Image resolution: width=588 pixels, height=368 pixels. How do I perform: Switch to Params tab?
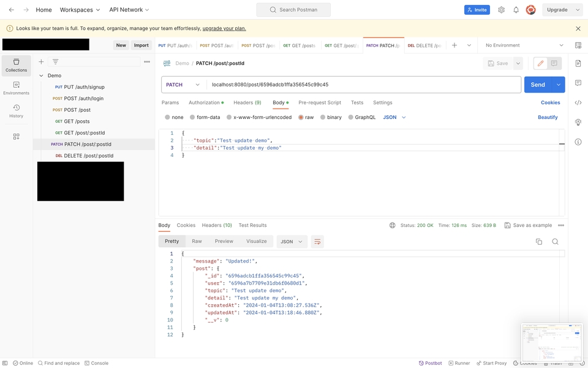[170, 102]
